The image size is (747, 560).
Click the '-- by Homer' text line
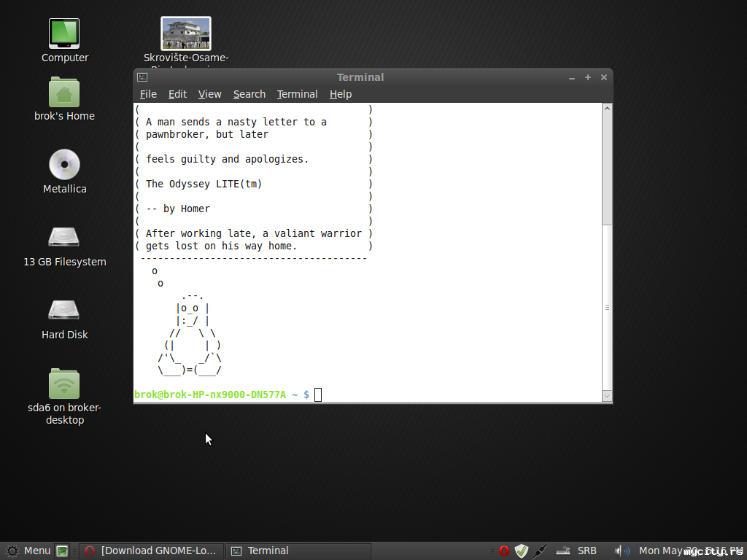tap(178, 209)
